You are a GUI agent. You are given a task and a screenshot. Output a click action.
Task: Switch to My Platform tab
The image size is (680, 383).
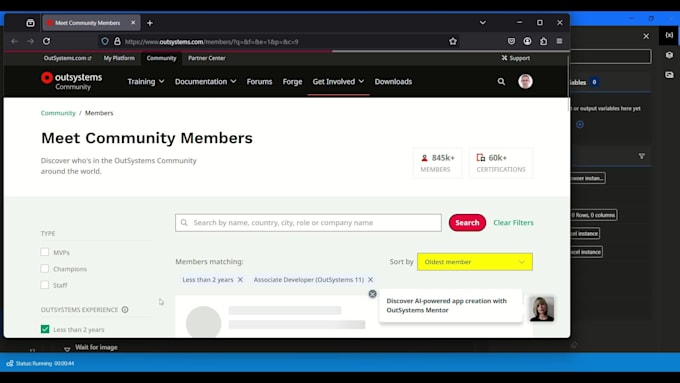(119, 58)
